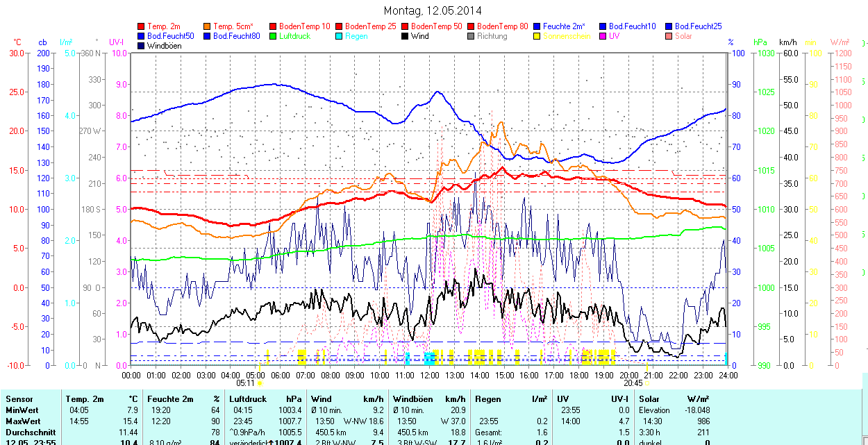Click the black Wind legend square
Viewport: 868px width, 445px height.
click(x=406, y=36)
